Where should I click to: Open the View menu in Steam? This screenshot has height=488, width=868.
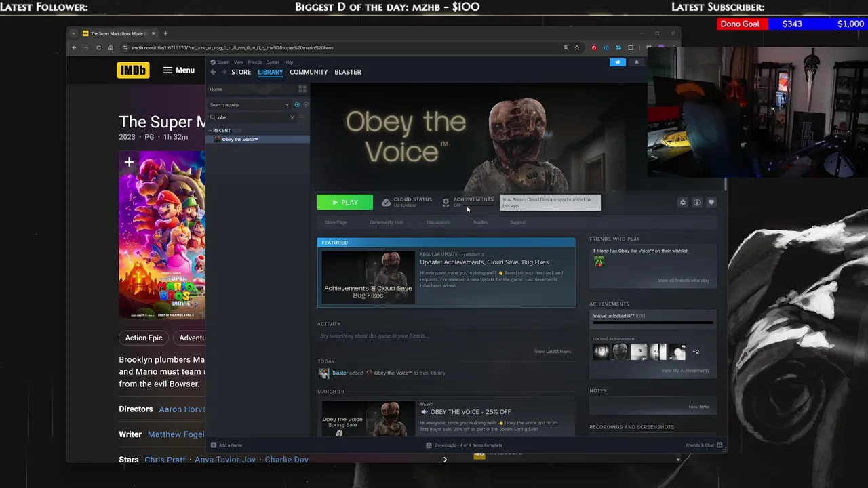[x=239, y=62]
